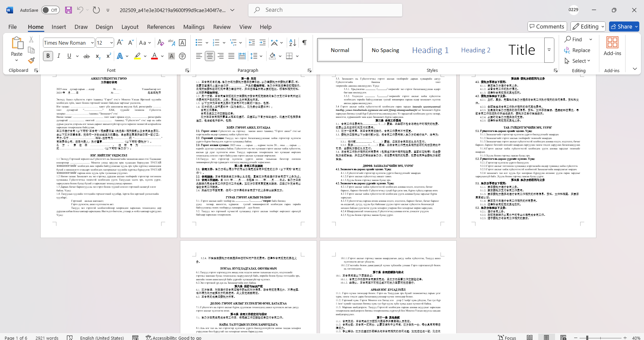Click the enclosed characters icon
Image resolution: width=644 pixels, height=340 pixels.
point(182,56)
